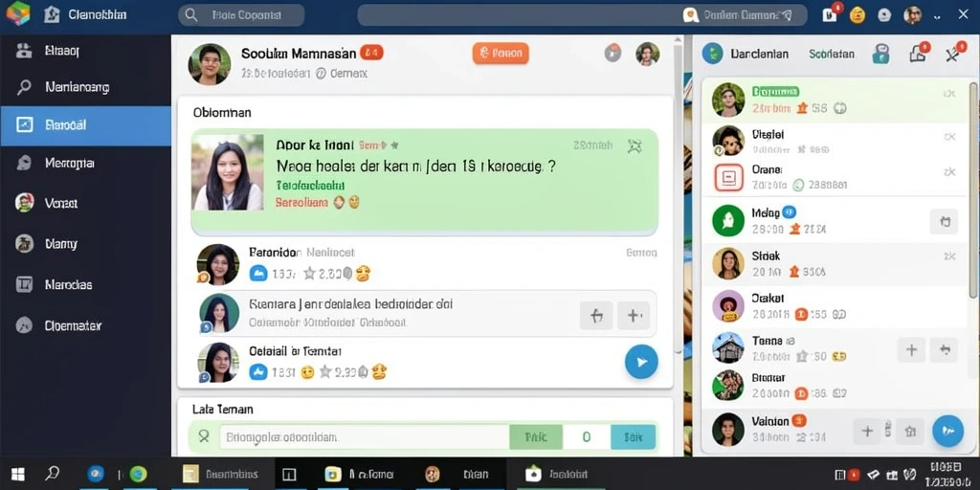Open the Btoarar contact row
The image size is (980, 490).
[x=834, y=386]
